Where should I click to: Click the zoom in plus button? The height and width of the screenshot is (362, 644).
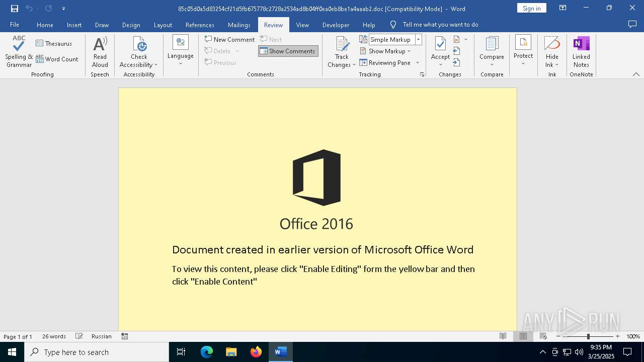[x=618, y=336]
